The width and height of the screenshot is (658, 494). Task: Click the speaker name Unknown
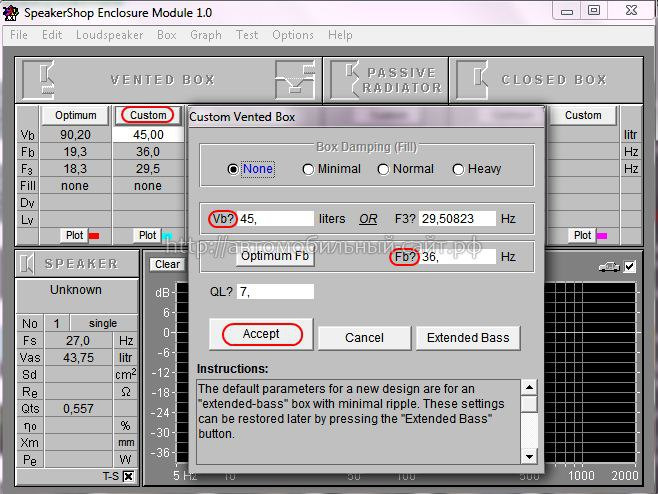point(76,290)
